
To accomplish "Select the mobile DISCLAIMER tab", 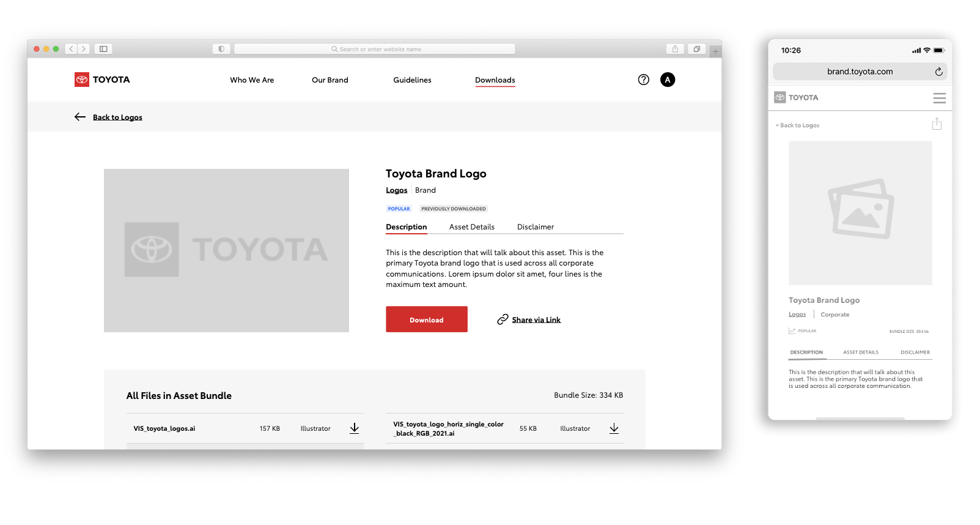I will [x=915, y=352].
